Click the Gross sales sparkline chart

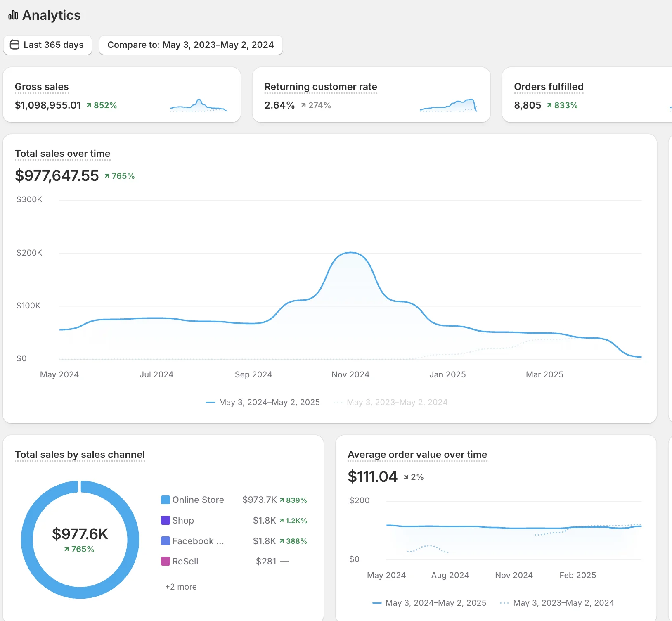[199, 106]
